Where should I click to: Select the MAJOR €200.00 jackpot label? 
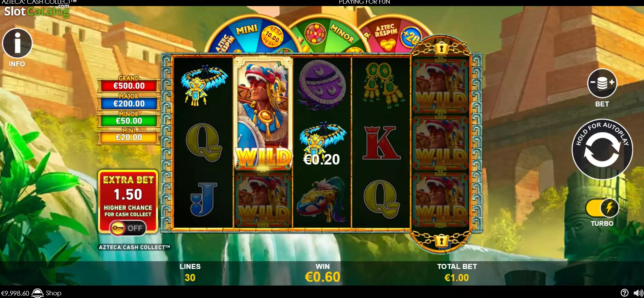(x=129, y=101)
